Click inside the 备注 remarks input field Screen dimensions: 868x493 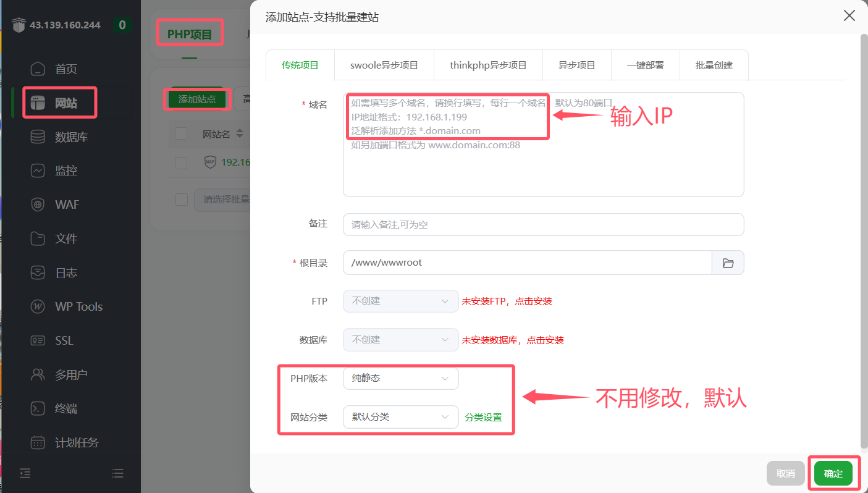pos(542,224)
